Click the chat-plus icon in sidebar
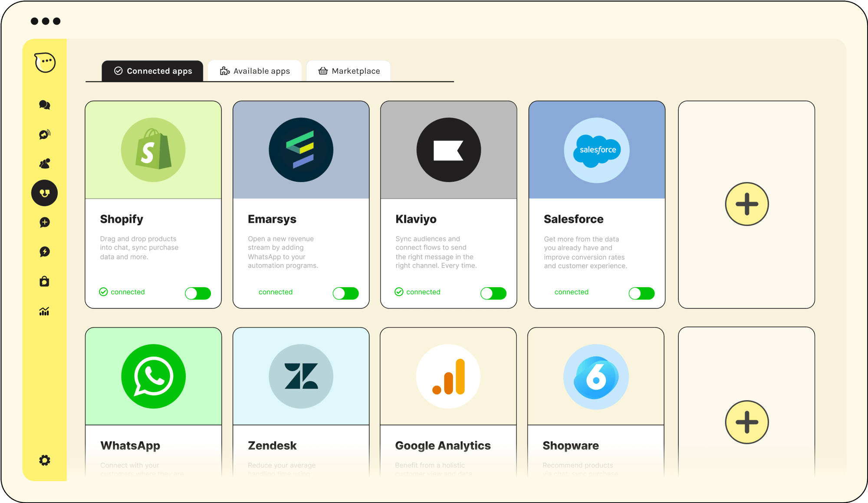 tap(44, 222)
